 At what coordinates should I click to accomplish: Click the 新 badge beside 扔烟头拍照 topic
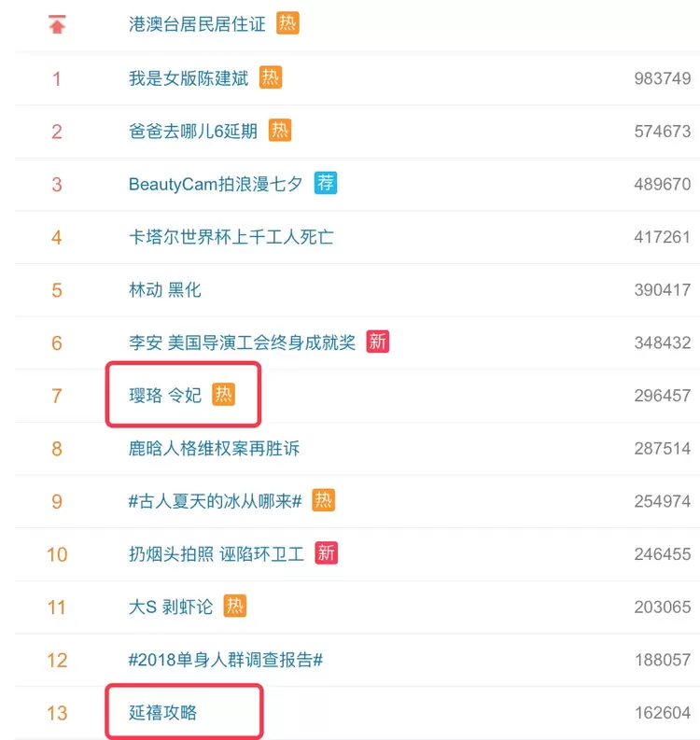tap(326, 553)
